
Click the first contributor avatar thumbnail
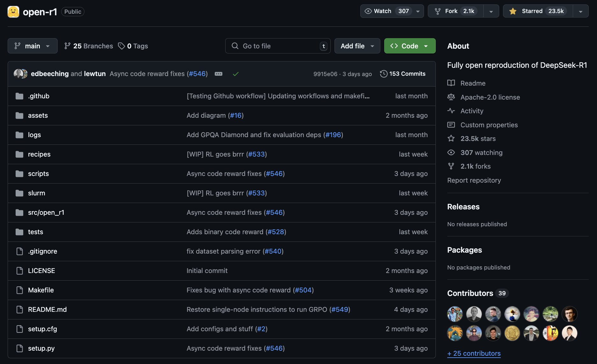455,314
